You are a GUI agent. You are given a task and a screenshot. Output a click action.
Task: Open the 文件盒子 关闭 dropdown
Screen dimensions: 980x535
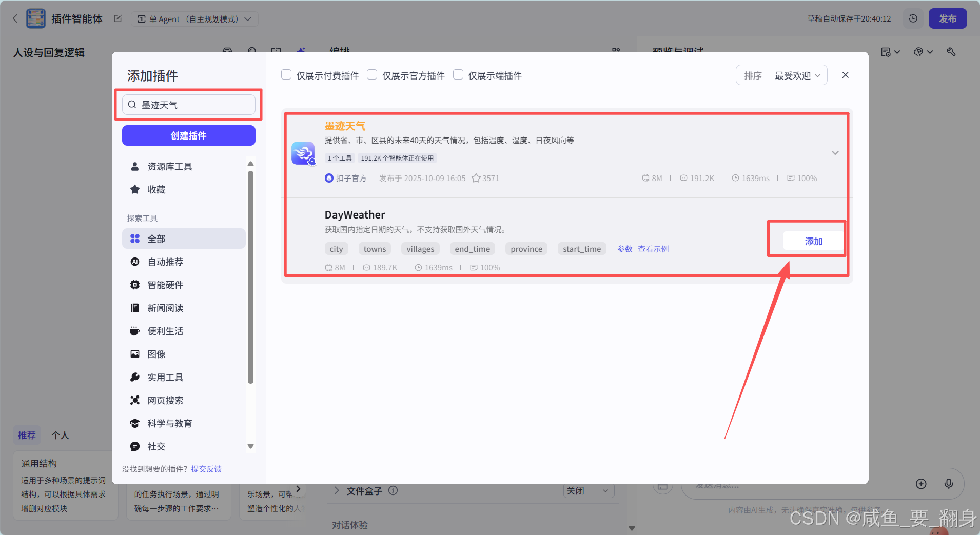(x=588, y=491)
